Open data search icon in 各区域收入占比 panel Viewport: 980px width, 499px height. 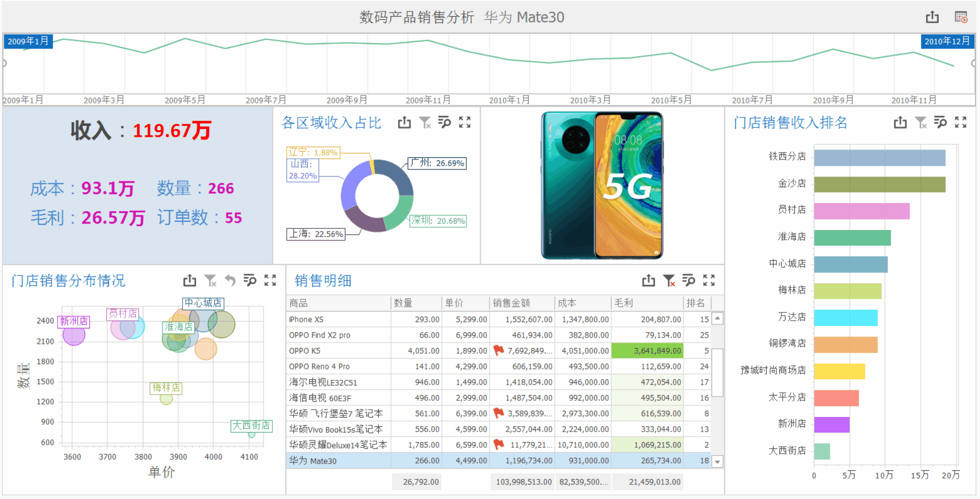tap(445, 122)
